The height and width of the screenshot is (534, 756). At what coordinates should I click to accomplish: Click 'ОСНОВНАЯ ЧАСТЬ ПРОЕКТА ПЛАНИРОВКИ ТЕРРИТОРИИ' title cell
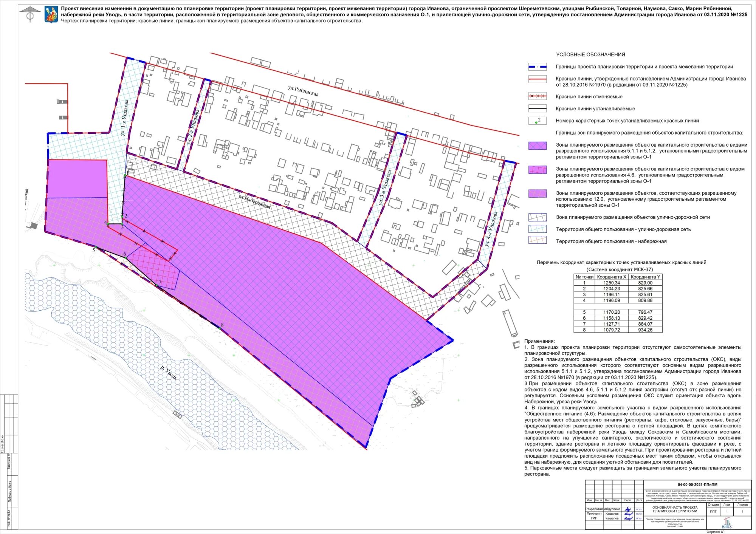(675, 509)
